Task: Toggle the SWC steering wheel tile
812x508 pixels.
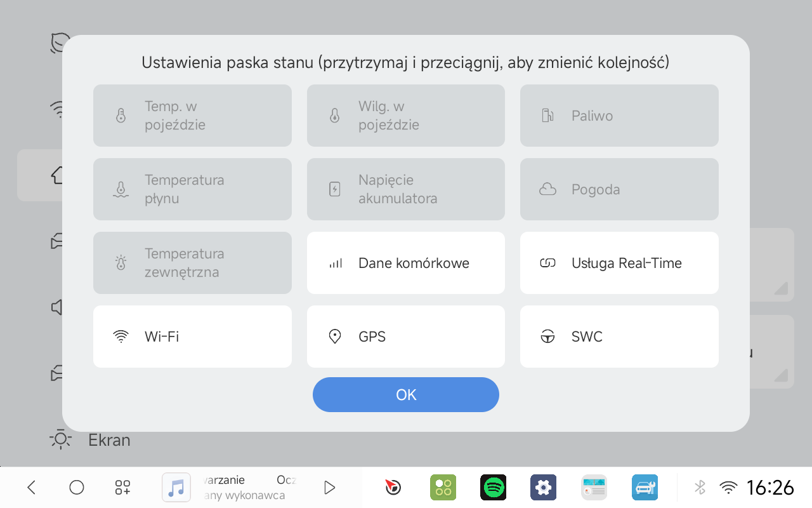Action: (619, 337)
